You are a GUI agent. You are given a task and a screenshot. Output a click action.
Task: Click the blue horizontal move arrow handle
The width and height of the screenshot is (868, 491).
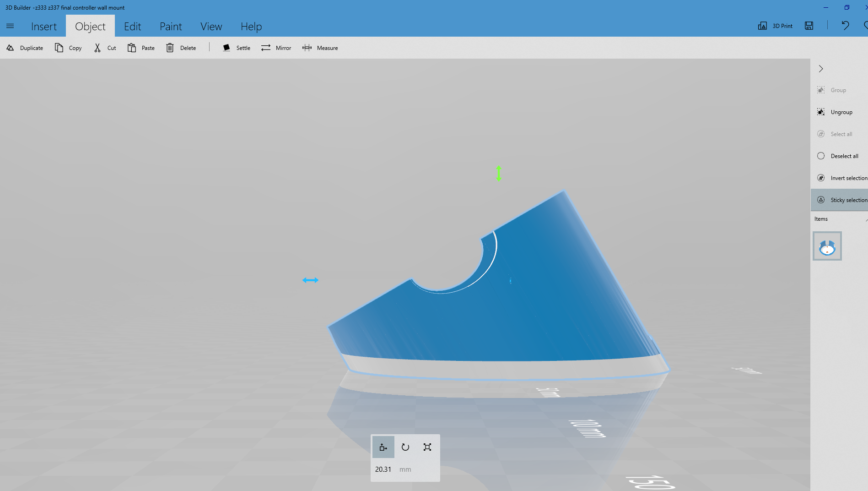click(x=310, y=280)
